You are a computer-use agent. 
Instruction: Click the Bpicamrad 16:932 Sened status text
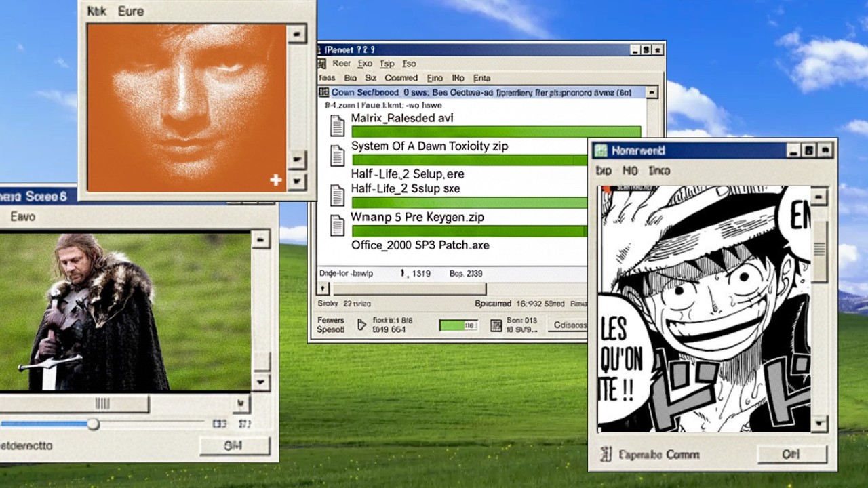(519, 304)
